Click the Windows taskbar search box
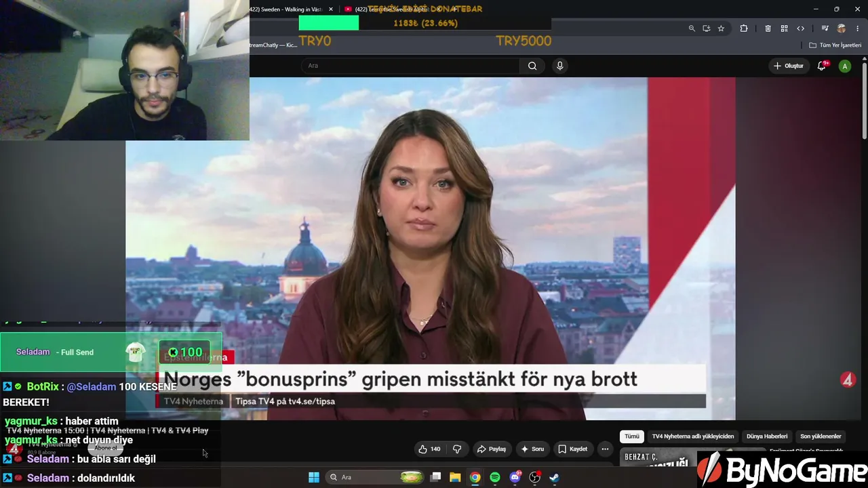Viewport: 868px width, 488px height. [x=375, y=477]
